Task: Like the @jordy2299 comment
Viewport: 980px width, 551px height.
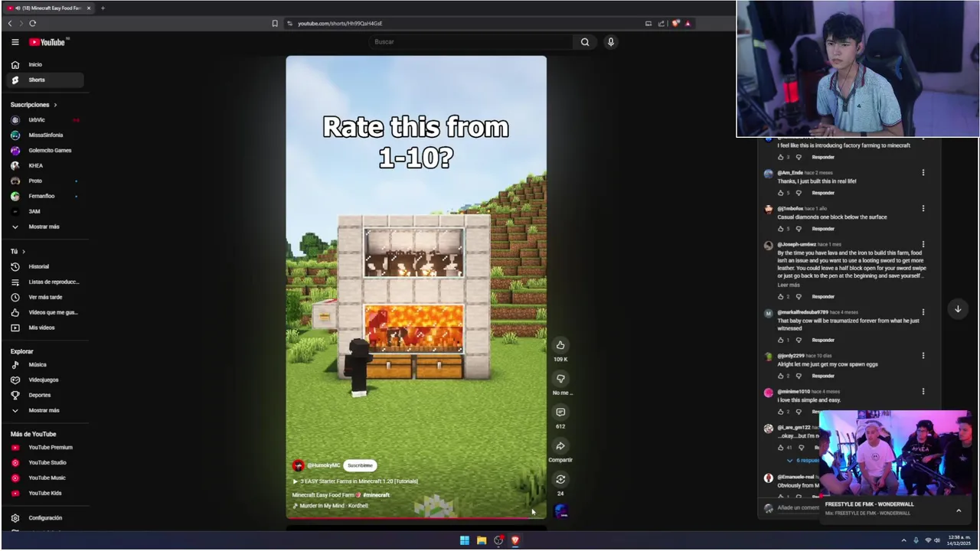Action: (x=780, y=376)
